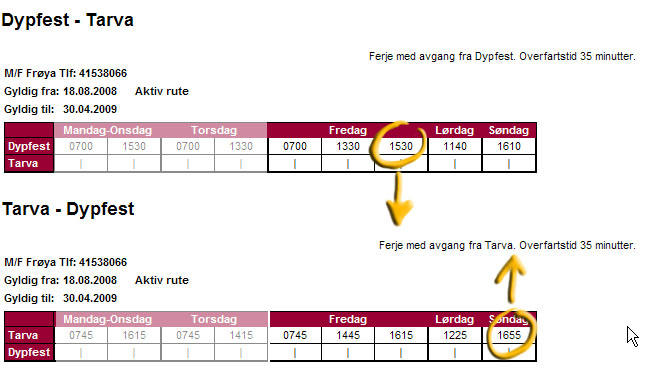The height and width of the screenshot is (369, 648).
Task: Select the 1330 Fredag departure from Dypfest
Action: coord(348,146)
